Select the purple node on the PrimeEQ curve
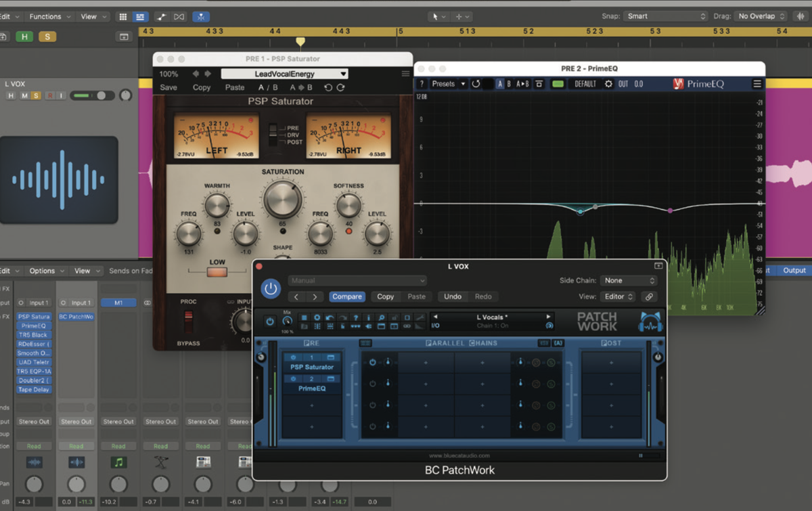This screenshot has height=511, width=812. click(x=671, y=210)
